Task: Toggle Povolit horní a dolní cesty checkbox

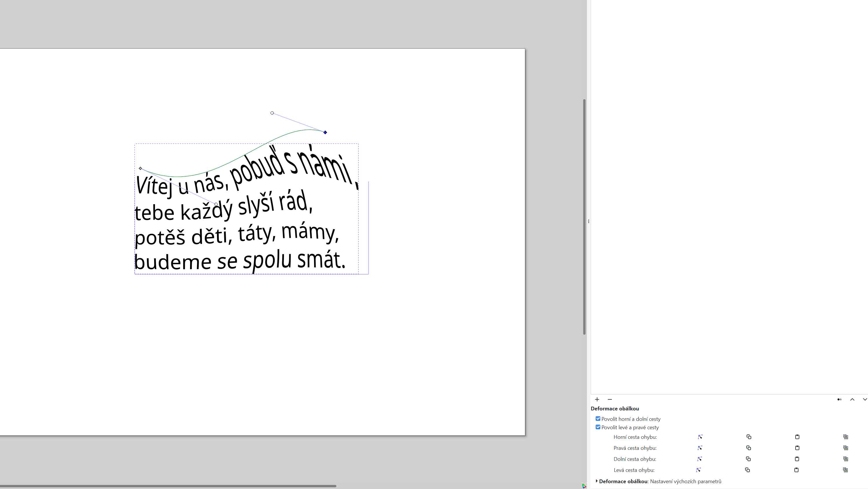Action: pos(598,419)
